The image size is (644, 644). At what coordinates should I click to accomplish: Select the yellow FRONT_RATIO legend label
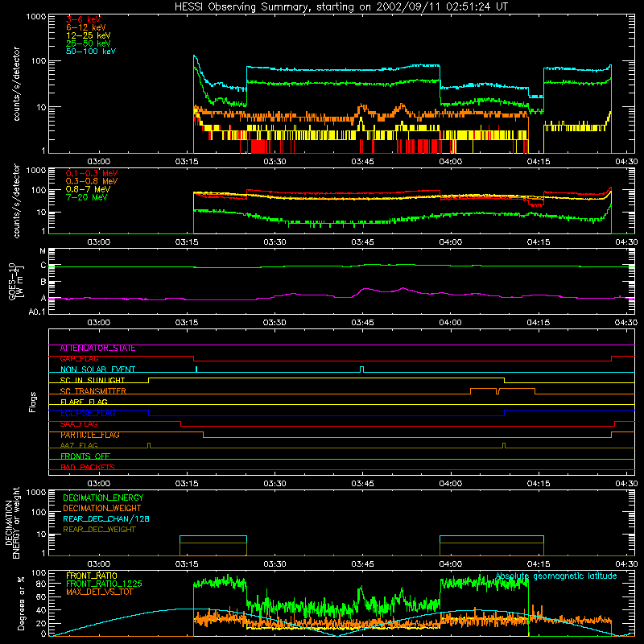coord(91,576)
